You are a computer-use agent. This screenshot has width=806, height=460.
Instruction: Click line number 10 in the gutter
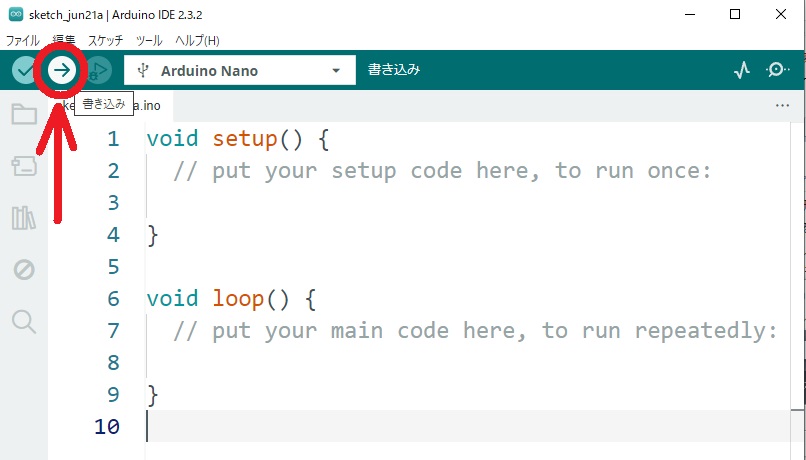coord(107,427)
